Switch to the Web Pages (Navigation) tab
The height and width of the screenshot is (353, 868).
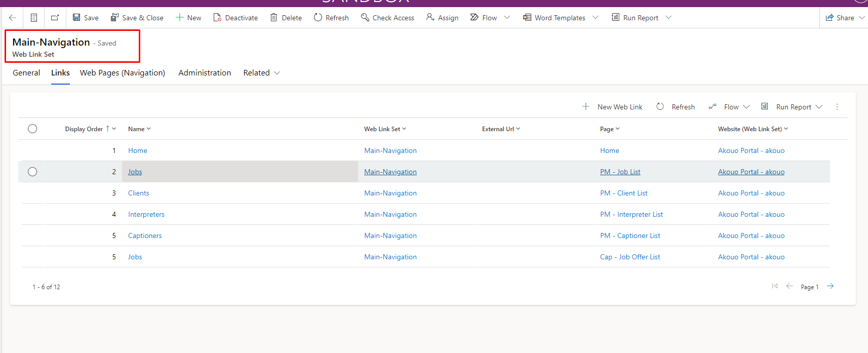point(123,73)
